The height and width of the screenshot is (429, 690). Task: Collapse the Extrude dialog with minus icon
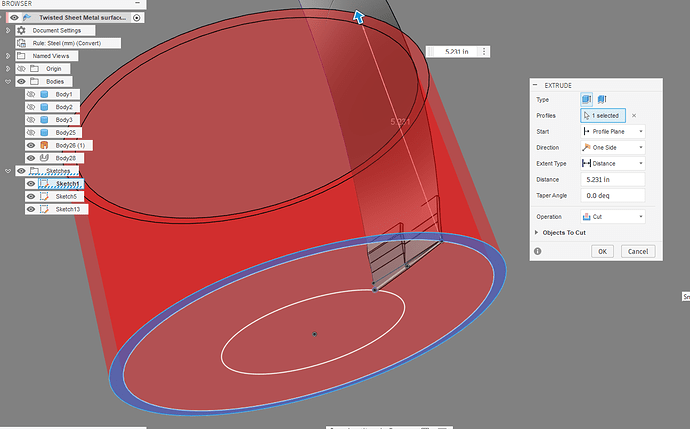[536, 86]
